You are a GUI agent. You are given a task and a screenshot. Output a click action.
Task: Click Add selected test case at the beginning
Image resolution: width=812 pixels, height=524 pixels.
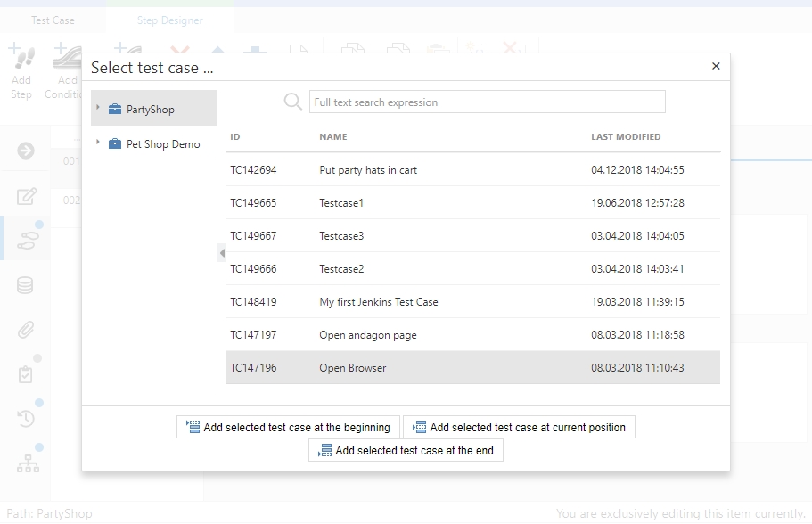[288, 427]
